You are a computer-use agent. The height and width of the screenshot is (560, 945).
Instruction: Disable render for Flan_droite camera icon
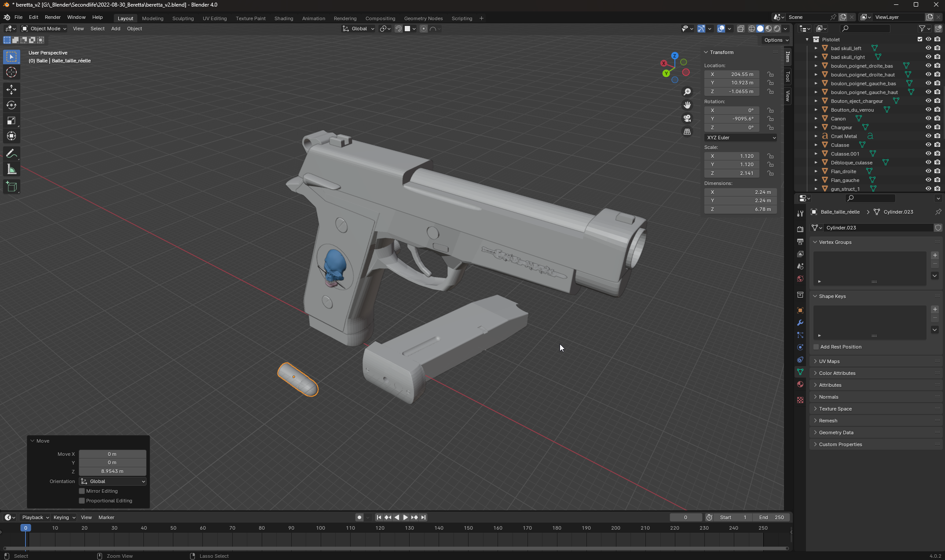(938, 171)
